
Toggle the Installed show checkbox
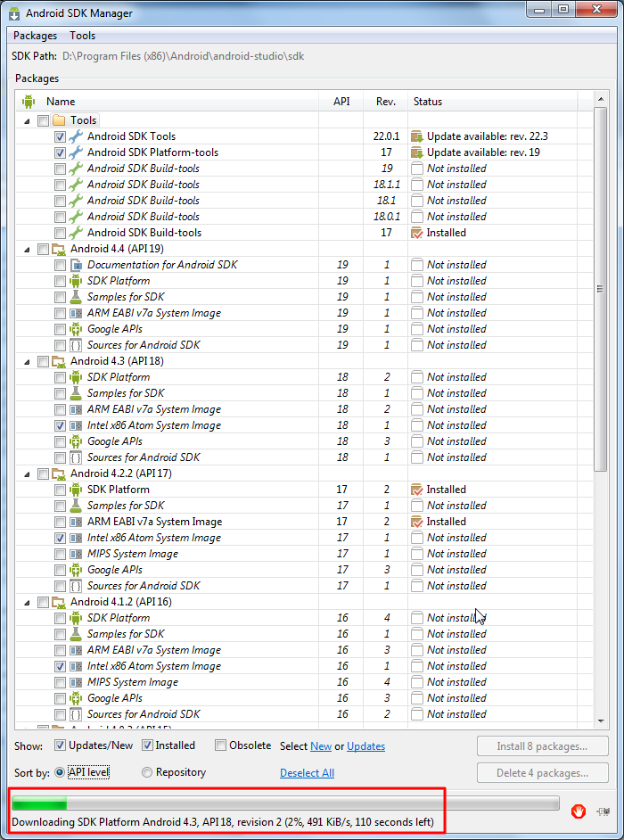(147, 745)
